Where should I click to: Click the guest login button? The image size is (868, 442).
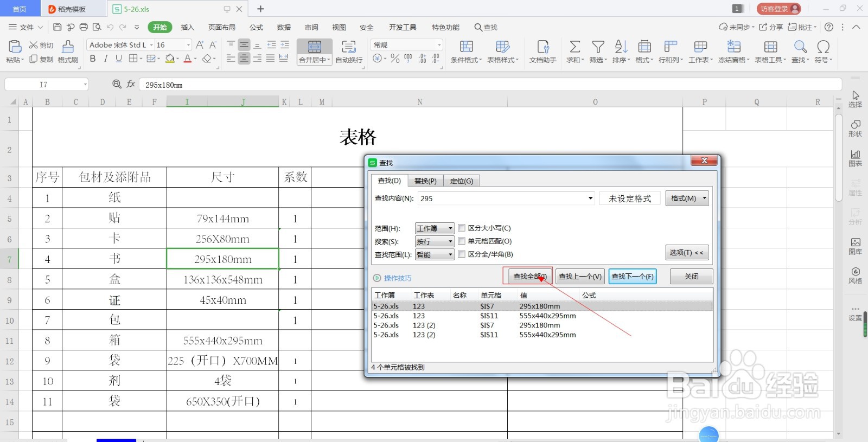click(x=779, y=9)
